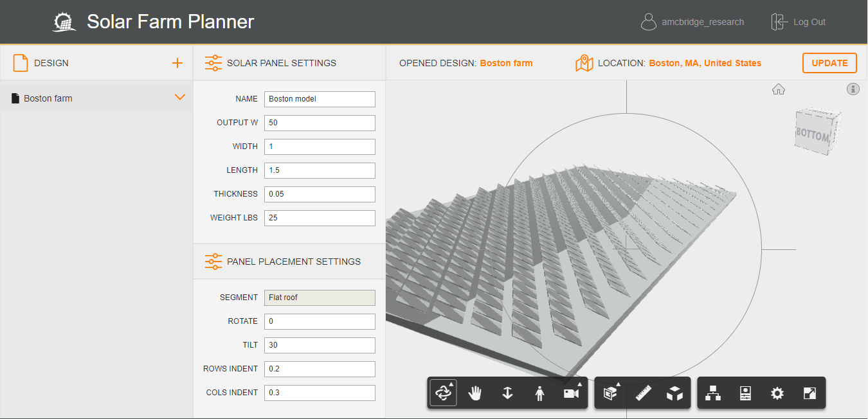Screen dimensions: 868x419
Task: Open the info icon in the viewport corner
Action: click(853, 89)
